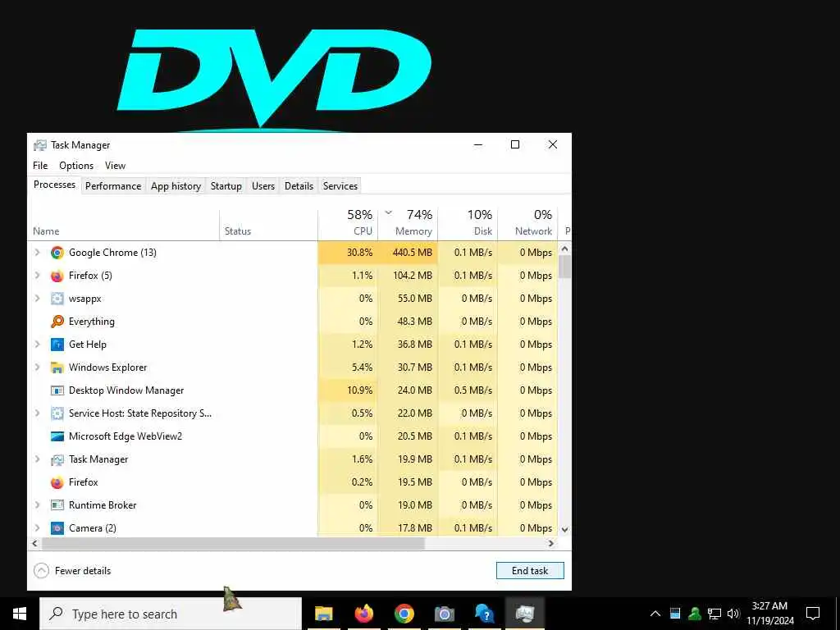Viewport: 840px width, 630px height.
Task: Open Get Help from the taskbar
Action: pos(484,614)
